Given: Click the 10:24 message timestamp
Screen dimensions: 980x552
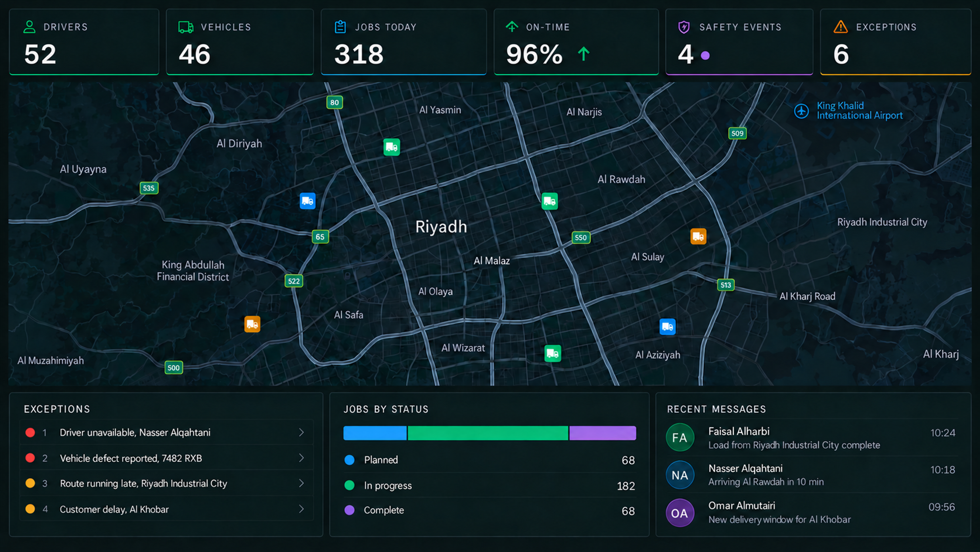Looking at the screenshot, I should [x=943, y=433].
